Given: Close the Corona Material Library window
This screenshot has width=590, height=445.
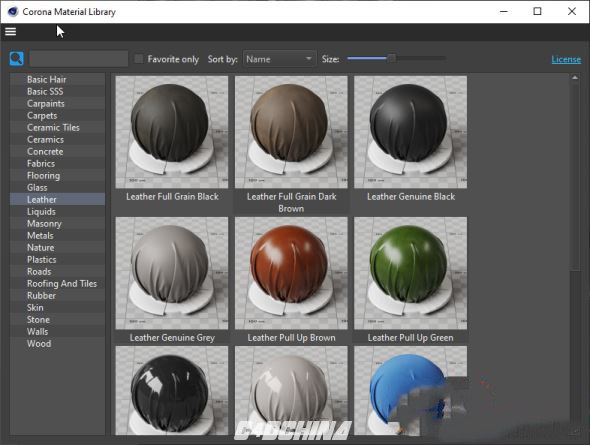Looking at the screenshot, I should pos(572,11).
